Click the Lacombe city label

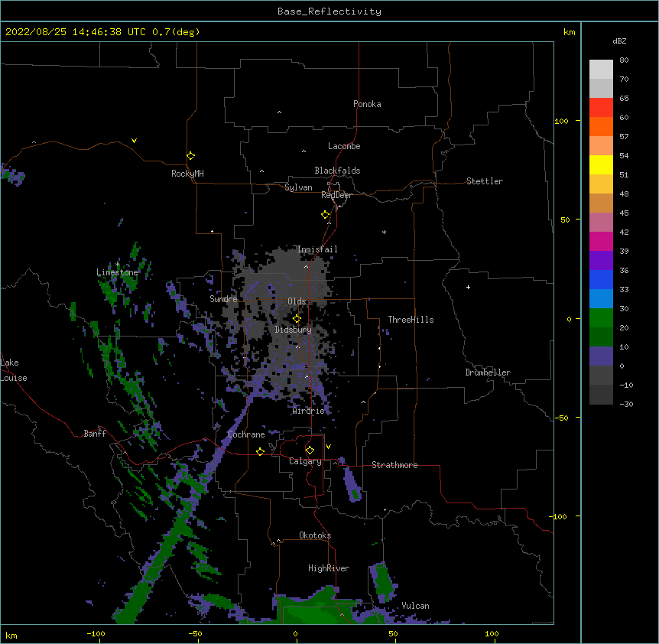point(344,146)
